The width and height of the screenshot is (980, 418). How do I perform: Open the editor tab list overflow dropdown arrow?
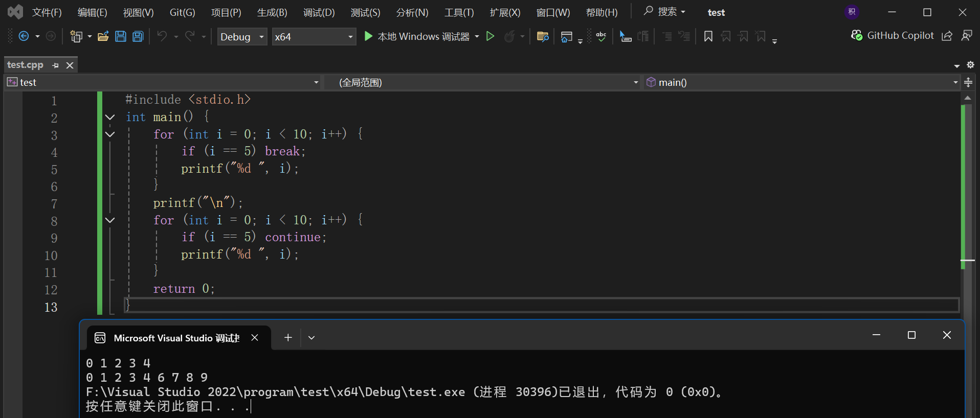(957, 65)
